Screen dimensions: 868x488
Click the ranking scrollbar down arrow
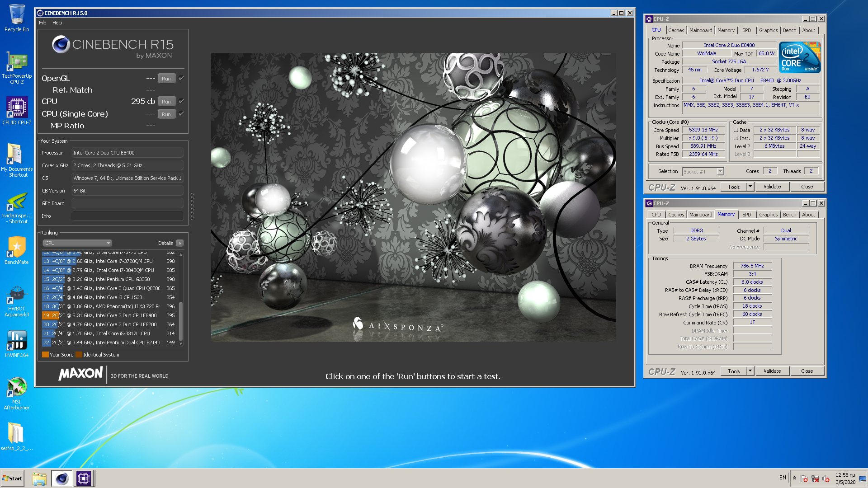tap(181, 344)
